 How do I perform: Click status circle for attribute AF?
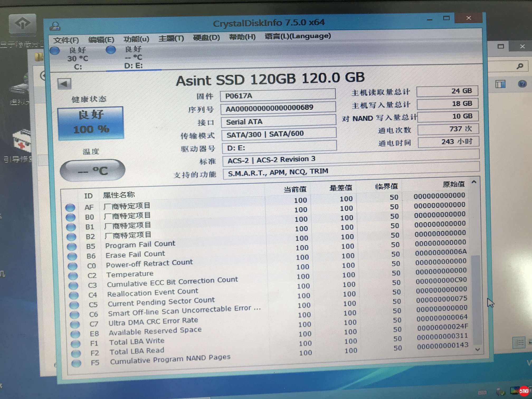pyautogui.click(x=70, y=208)
